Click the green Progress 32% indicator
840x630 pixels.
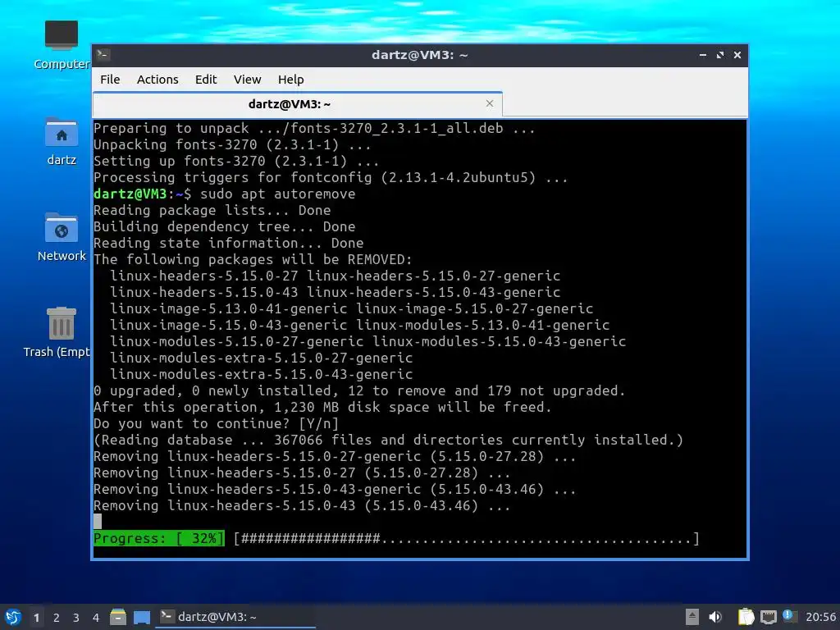[158, 538]
